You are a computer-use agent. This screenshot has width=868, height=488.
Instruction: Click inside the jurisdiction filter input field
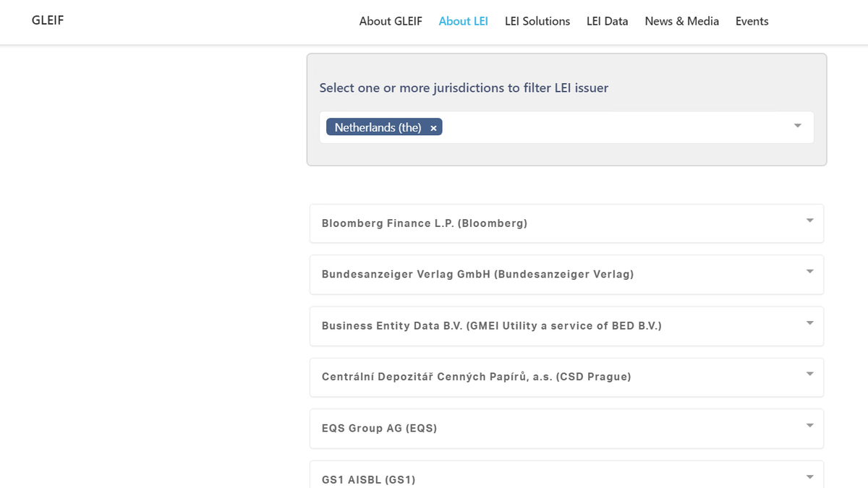[566, 127]
